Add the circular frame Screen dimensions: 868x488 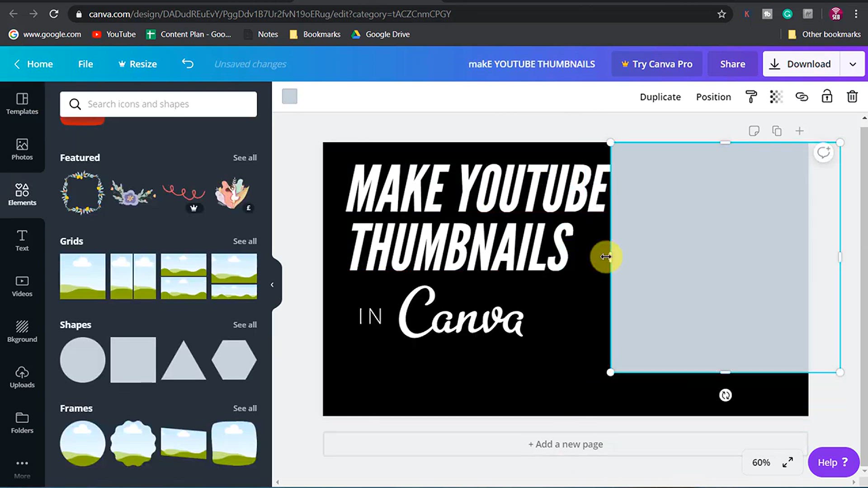83,443
